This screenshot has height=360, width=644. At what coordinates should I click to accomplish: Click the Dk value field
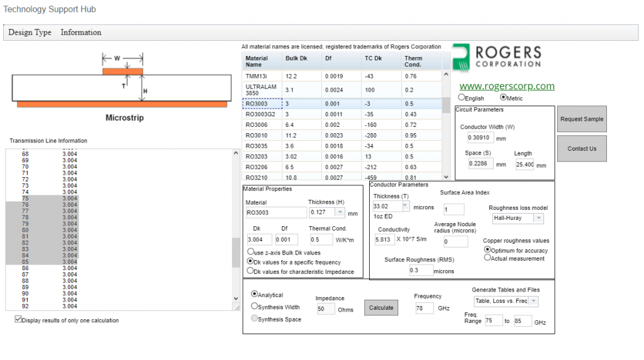pyautogui.click(x=259, y=239)
